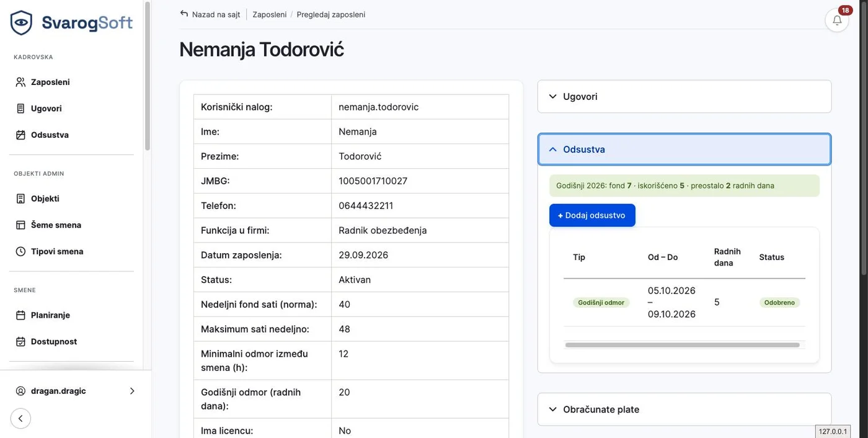Image resolution: width=868 pixels, height=438 pixels.
Task: Click the Odobreno status badge
Action: tap(779, 303)
